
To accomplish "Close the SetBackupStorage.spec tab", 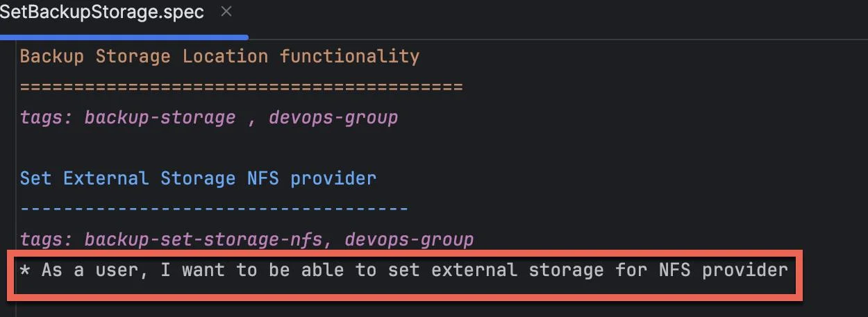I will pos(226,12).
